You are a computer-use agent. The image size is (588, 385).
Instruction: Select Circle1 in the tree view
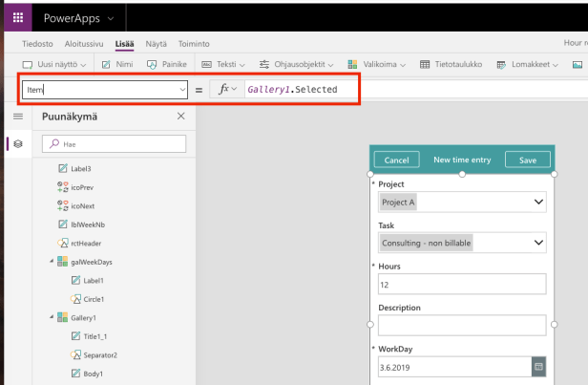(94, 299)
